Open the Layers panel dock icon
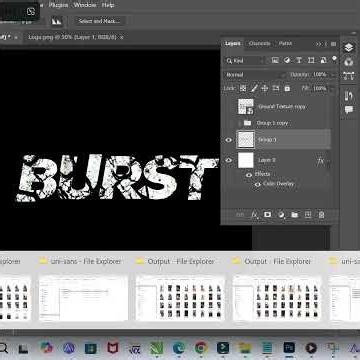Screen dimensions: 360x360 [x=349, y=47]
